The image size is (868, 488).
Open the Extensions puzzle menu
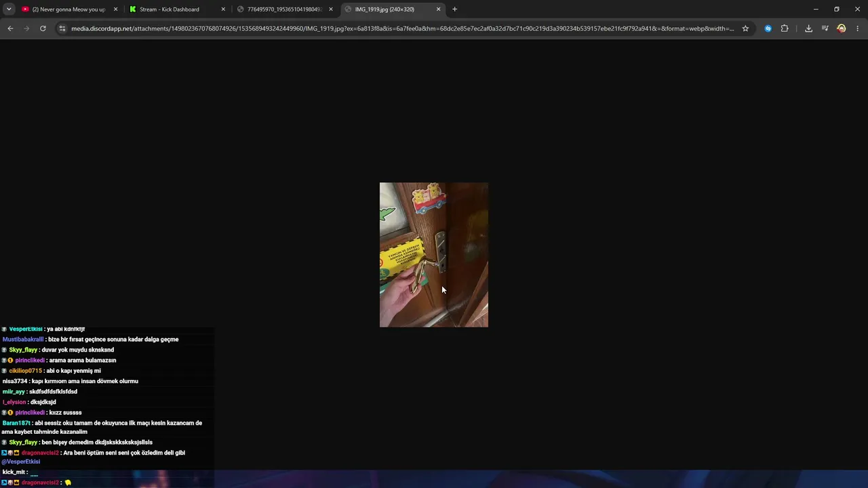(785, 28)
